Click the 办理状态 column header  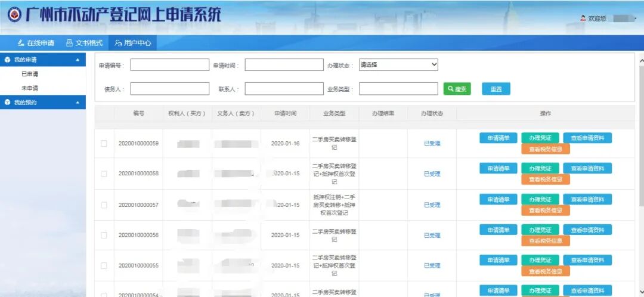click(x=432, y=113)
